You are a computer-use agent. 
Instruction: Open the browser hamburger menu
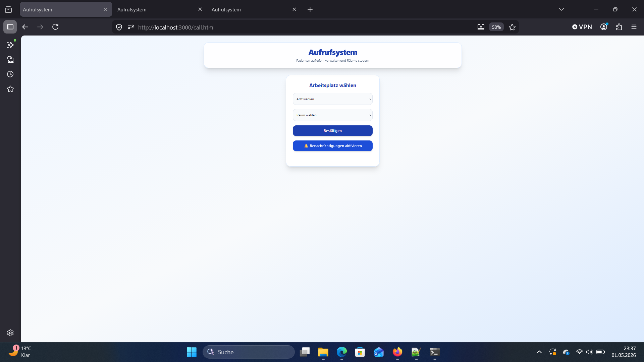634,27
